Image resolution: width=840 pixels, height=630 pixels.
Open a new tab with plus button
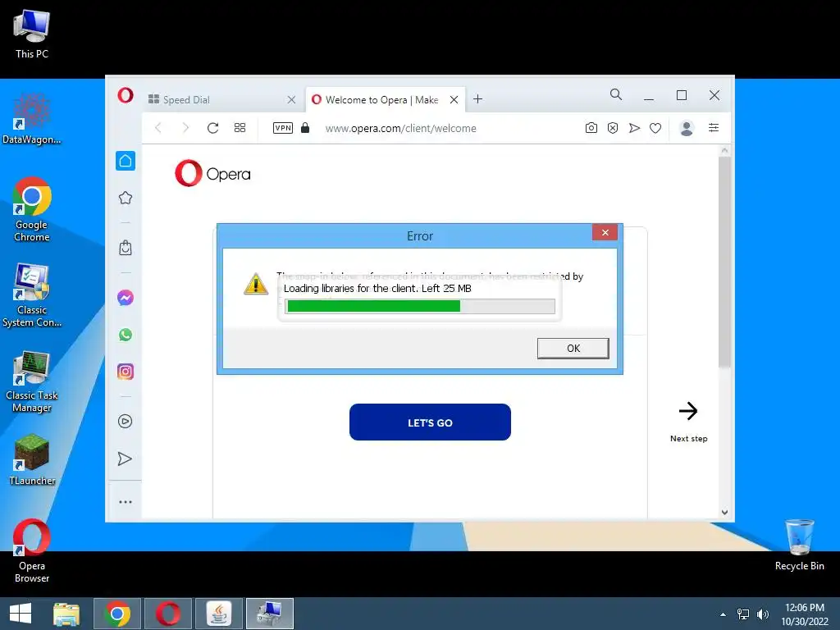click(x=478, y=99)
